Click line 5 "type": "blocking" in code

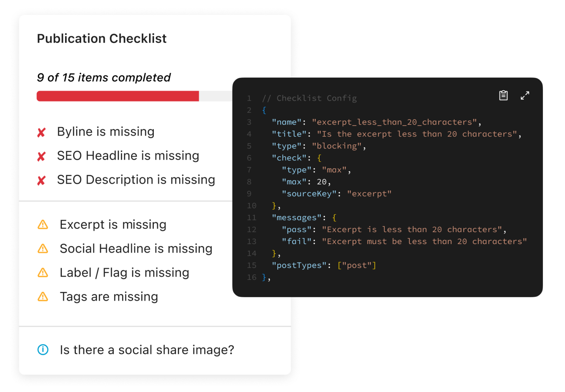point(319,146)
